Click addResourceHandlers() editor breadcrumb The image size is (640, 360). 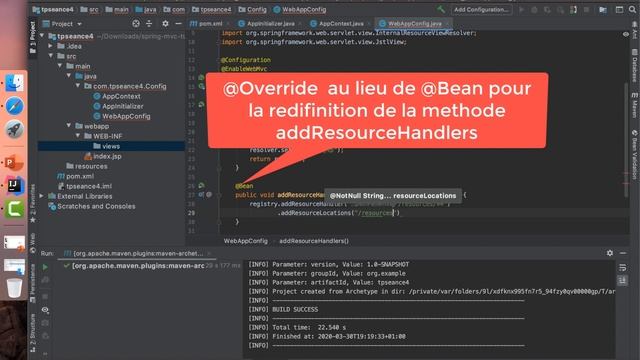314,241
